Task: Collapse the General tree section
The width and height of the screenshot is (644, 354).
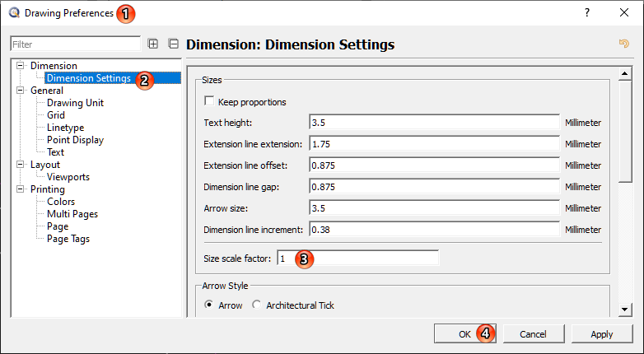Action: point(21,91)
